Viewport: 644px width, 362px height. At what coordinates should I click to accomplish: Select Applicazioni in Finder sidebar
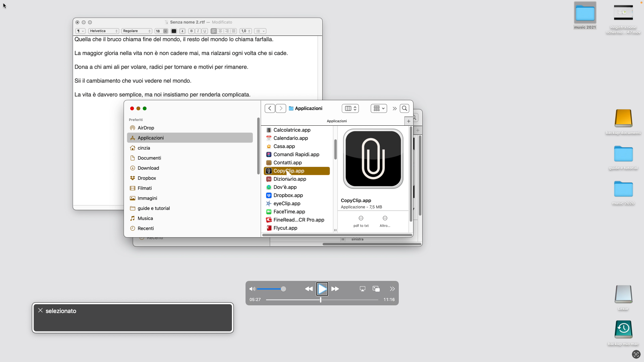pyautogui.click(x=190, y=138)
